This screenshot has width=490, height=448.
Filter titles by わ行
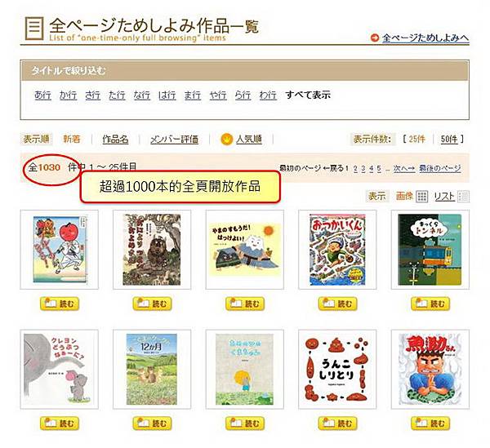pyautogui.click(x=268, y=95)
